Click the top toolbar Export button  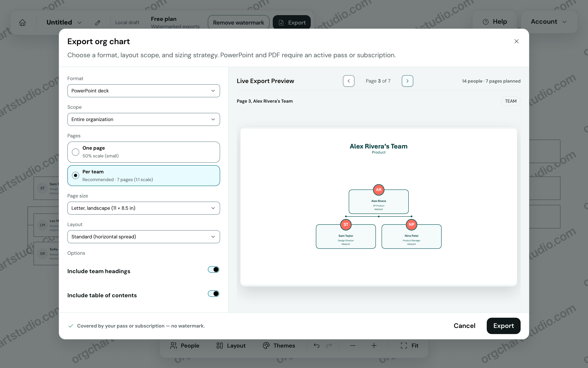pyautogui.click(x=292, y=22)
